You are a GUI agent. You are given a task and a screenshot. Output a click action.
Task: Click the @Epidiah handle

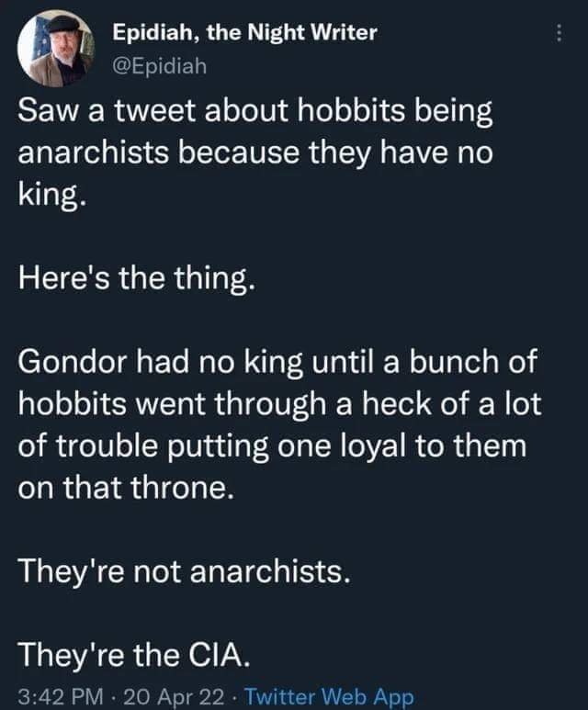point(160,66)
